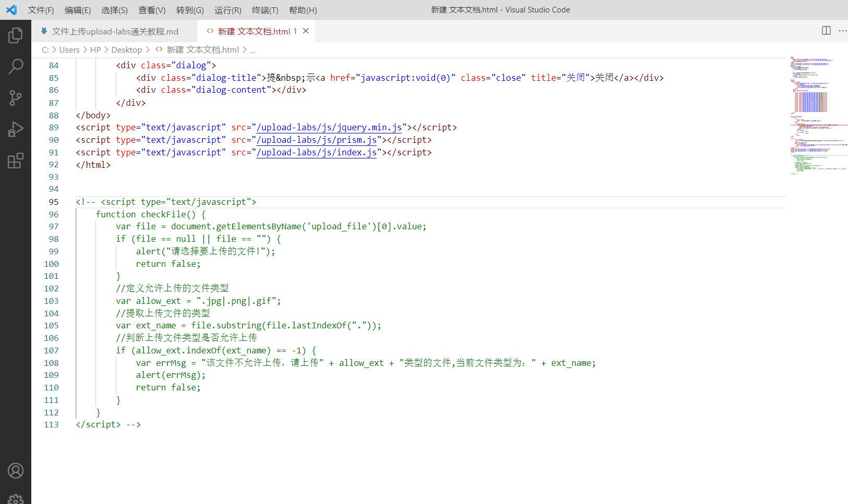The image size is (848, 504).
Task: Open the 编辑(E) menu
Action: coord(78,10)
